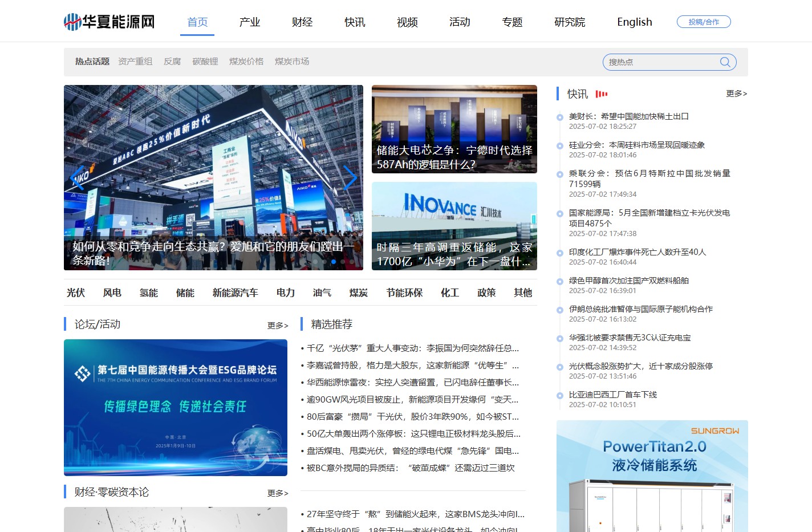This screenshot has width=812, height=532.
Task: Open the 光伏 category
Action: (76, 293)
